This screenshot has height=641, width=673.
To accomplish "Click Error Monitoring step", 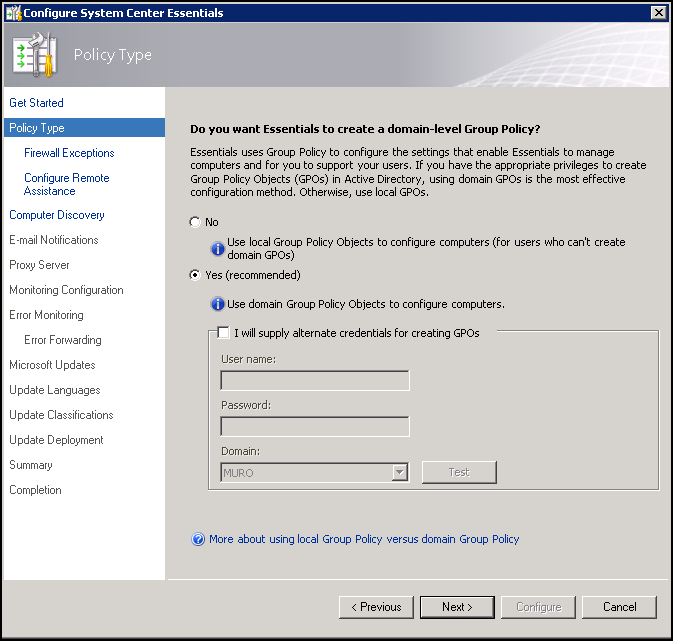I will tap(46, 315).
